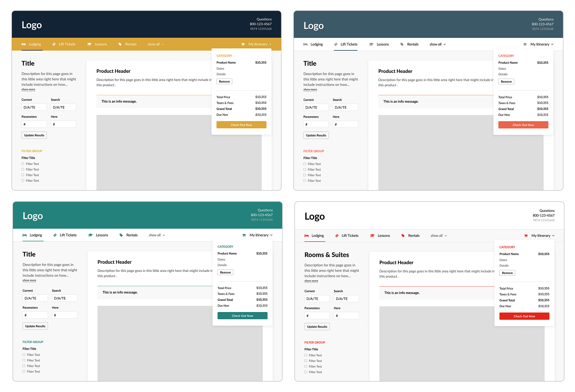The height and width of the screenshot is (392, 575).
Task: Click Current D/A/TE field in teal theme
Action: tap(35, 298)
